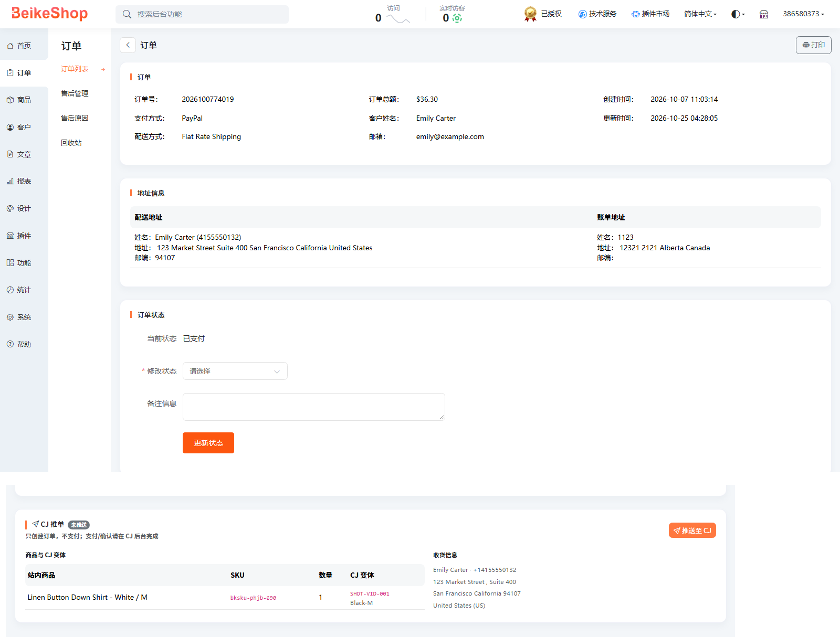Click the authorized medal badge icon
The width and height of the screenshot is (840, 637).
pos(530,14)
